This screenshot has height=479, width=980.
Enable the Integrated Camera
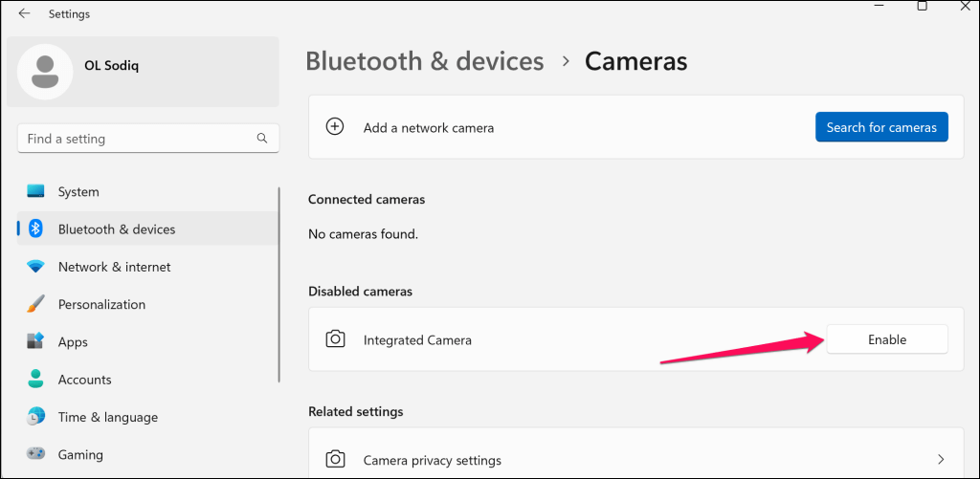886,339
